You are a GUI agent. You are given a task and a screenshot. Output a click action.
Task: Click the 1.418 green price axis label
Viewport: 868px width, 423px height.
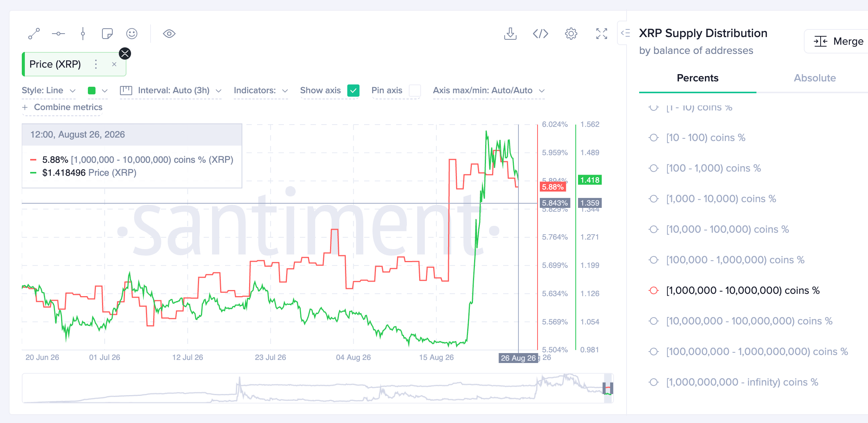pos(590,180)
